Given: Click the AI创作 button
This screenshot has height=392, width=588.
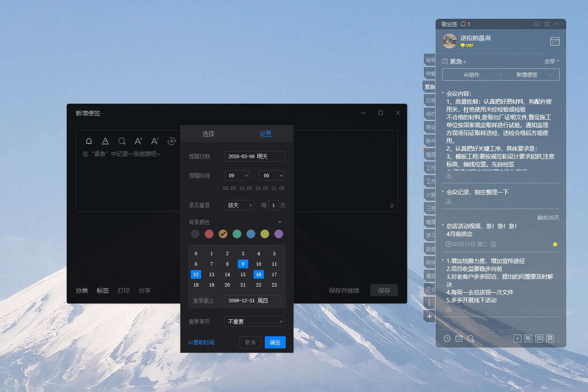Looking at the screenshot, I should pos(471,74).
